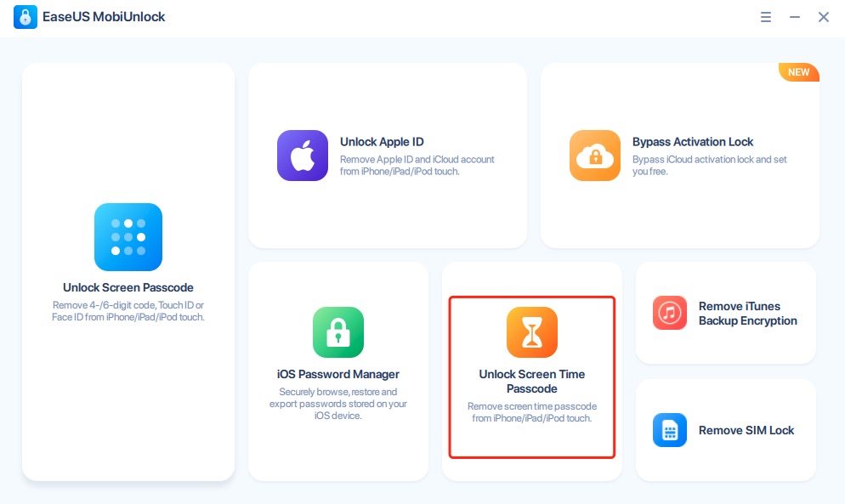Click 'Remove screen time passcode' description
Screen dimensions: 845x504
532,412
